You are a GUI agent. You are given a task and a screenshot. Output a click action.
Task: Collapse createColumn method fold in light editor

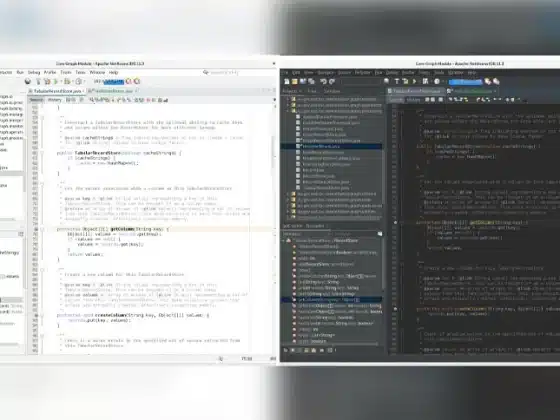(42, 315)
